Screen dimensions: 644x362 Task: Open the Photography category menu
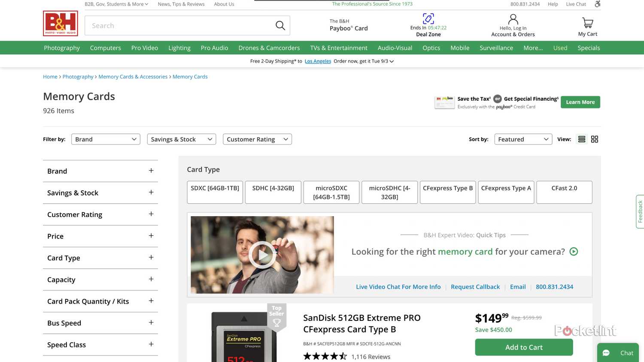pos(61,48)
